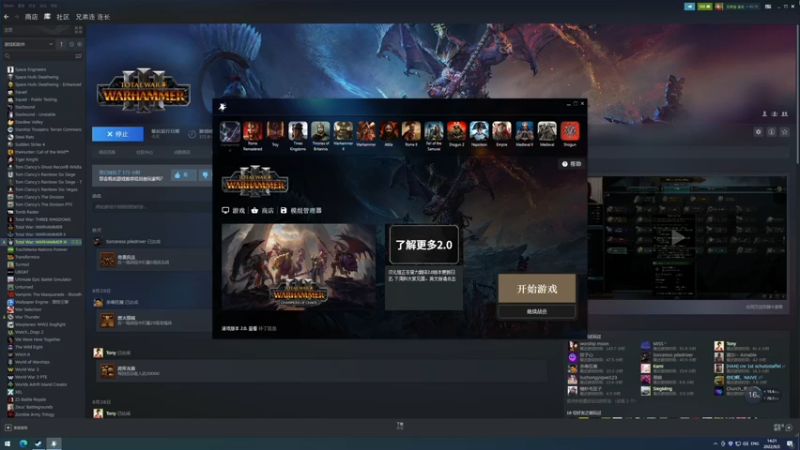Viewport: 800px width, 450px height.
Task: Select Warhammer II icon in launcher
Action: tap(343, 131)
